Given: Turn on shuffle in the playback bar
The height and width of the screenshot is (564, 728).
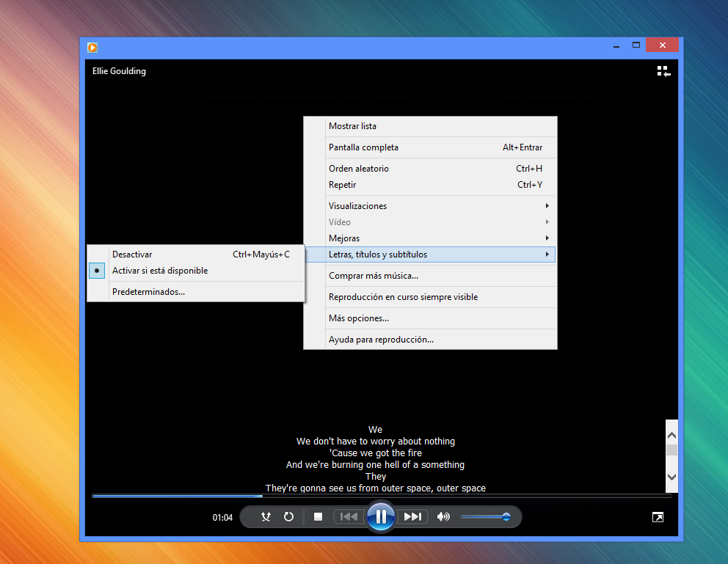Looking at the screenshot, I should (266, 517).
